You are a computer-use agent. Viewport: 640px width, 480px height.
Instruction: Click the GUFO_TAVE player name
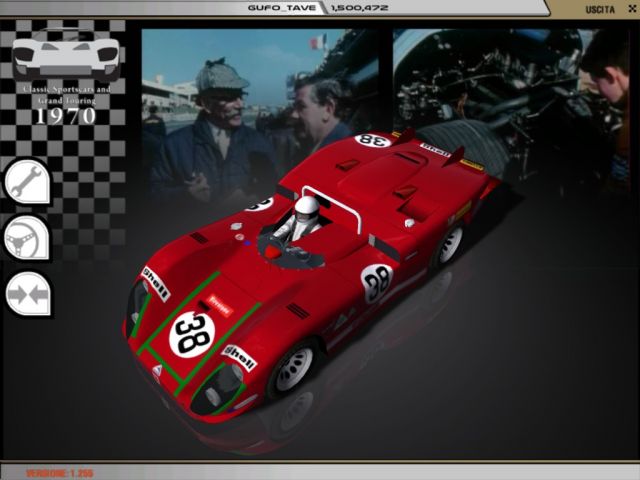pos(282,8)
